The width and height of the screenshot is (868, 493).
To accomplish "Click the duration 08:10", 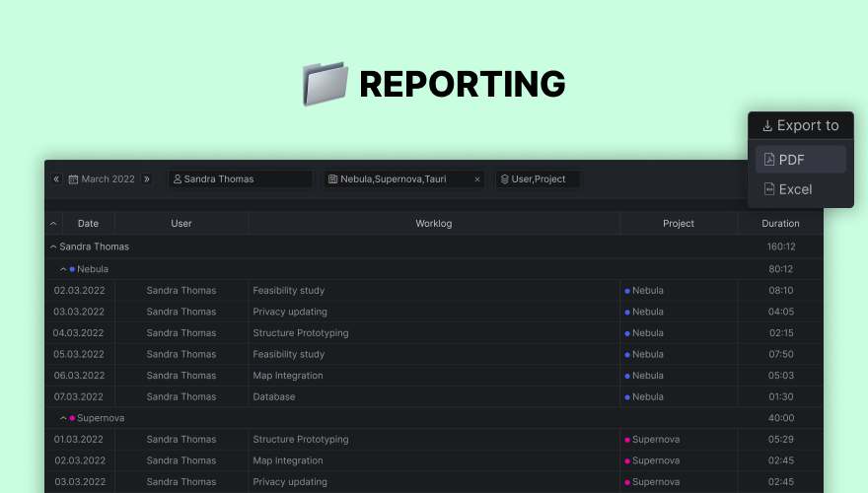I will [x=781, y=291].
